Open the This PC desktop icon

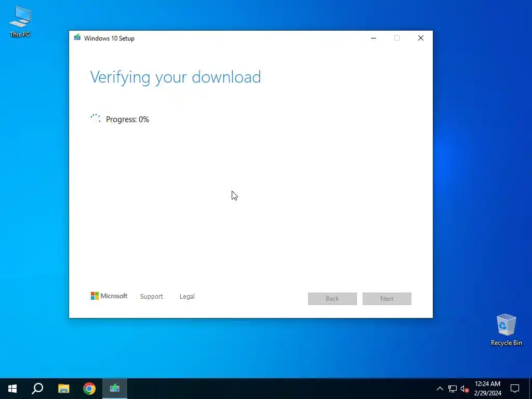pyautogui.click(x=20, y=22)
